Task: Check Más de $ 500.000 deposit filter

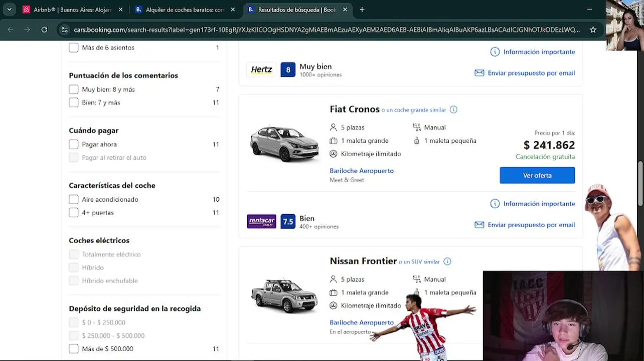Action: point(74,348)
